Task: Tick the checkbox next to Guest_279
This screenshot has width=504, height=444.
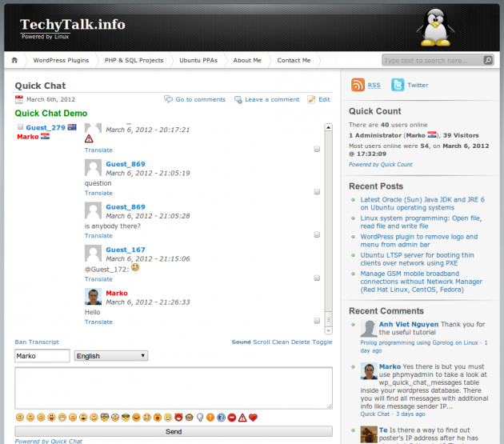Action: (x=20, y=126)
